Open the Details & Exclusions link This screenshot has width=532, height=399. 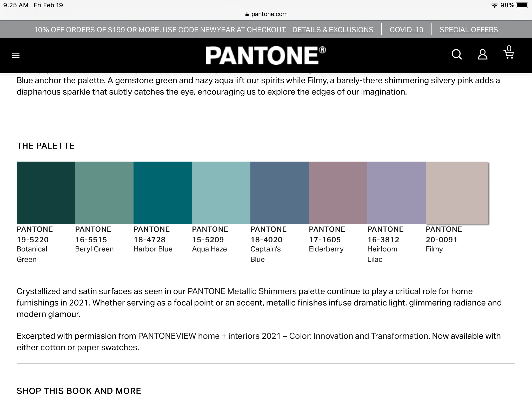click(x=333, y=30)
